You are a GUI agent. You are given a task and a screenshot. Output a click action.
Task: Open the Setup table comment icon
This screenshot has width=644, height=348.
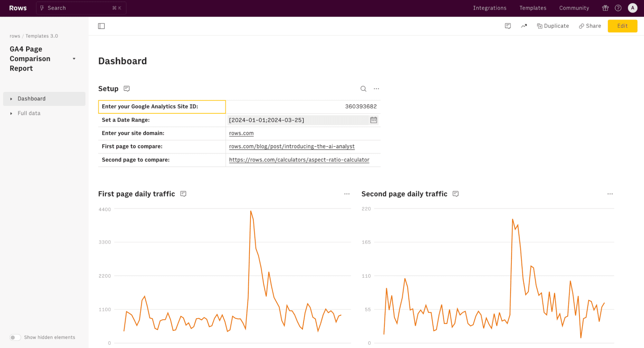127,89
